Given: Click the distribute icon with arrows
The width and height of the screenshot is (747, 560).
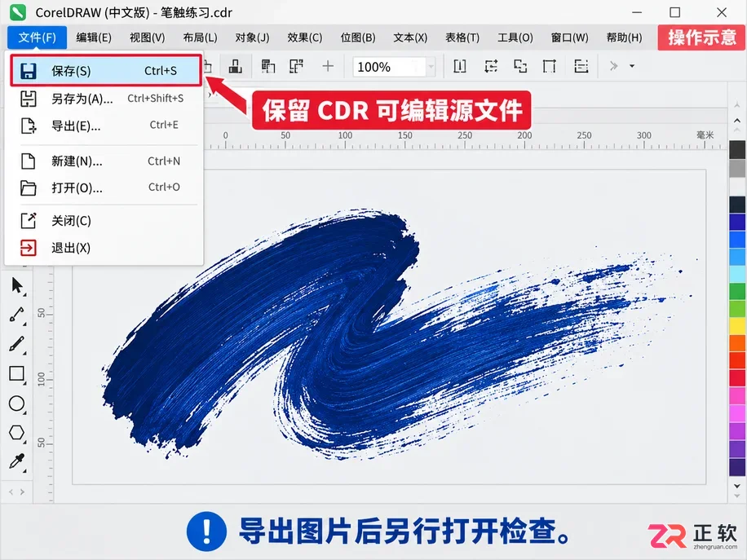Looking at the screenshot, I should [491, 66].
